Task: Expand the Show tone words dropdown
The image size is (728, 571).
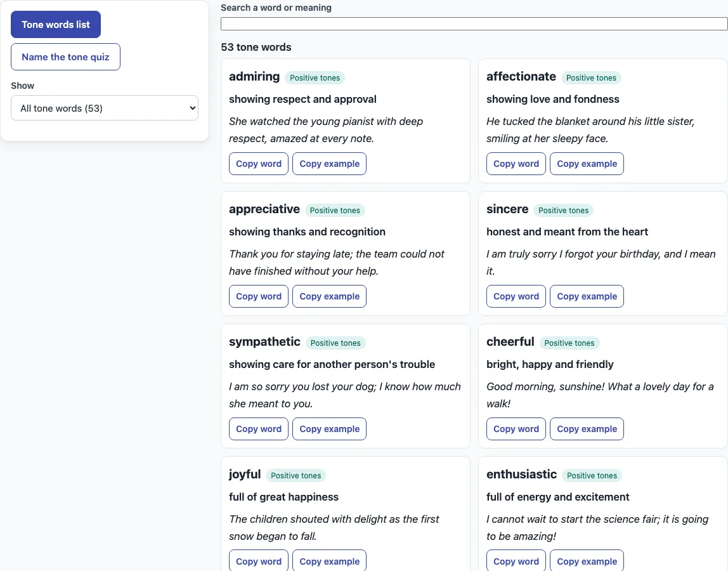Action: [105, 108]
